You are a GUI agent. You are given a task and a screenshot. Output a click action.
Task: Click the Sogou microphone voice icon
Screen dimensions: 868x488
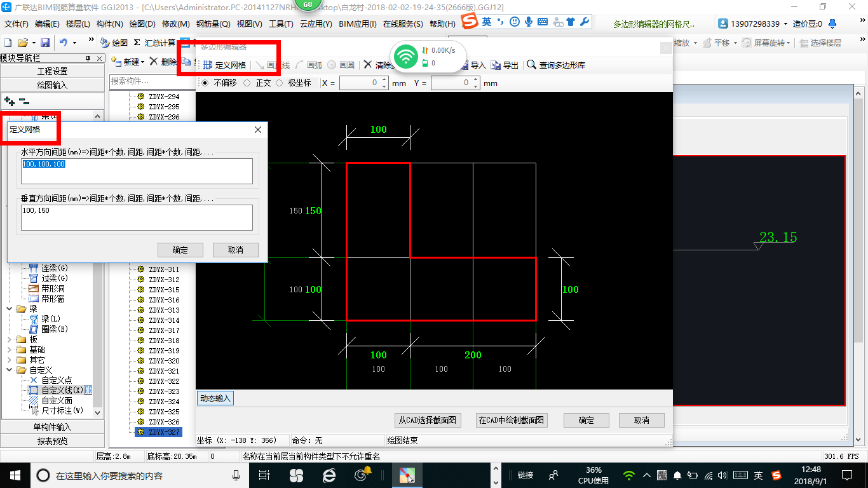(x=528, y=22)
